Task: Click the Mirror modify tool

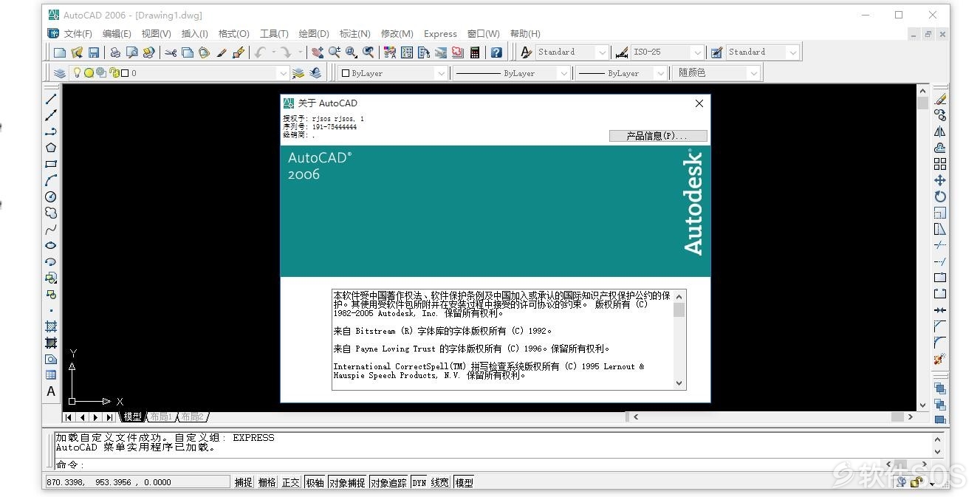Action: pos(940,131)
